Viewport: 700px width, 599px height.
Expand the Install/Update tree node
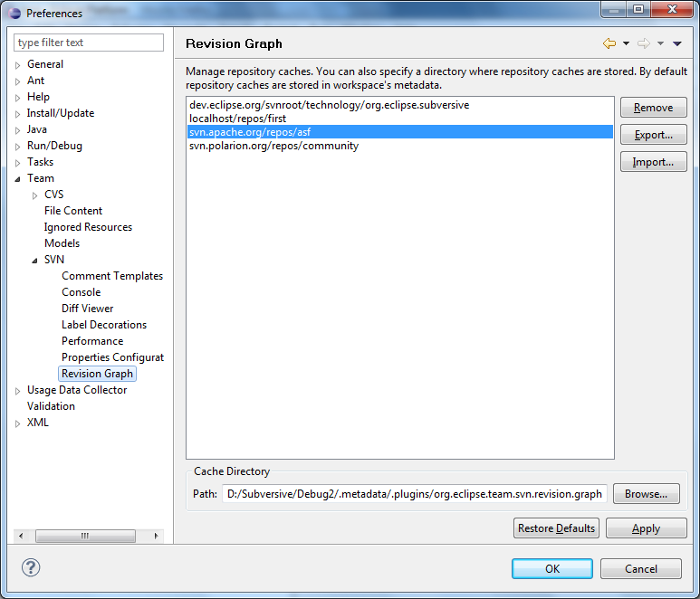click(x=18, y=114)
